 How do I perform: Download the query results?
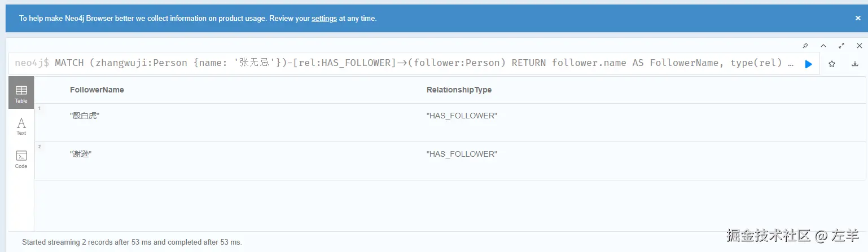click(x=854, y=64)
